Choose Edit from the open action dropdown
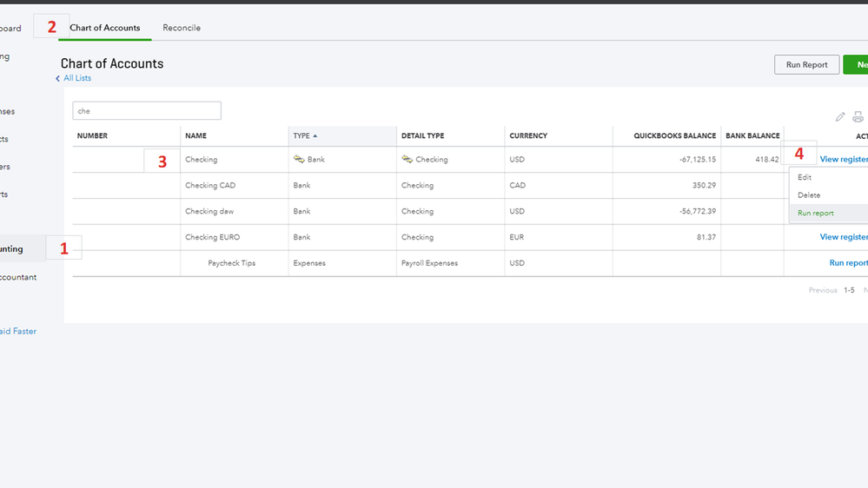Screen dimensions: 868x488 click(x=805, y=177)
